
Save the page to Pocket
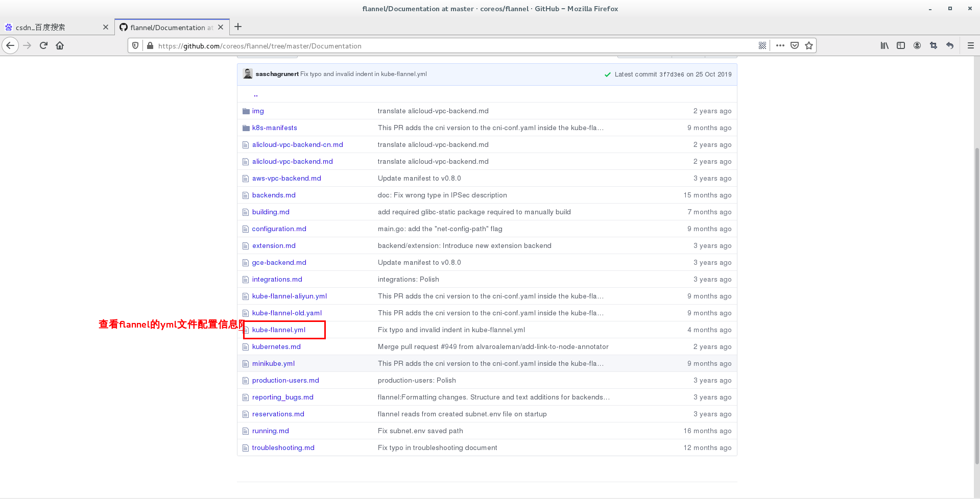coord(794,45)
